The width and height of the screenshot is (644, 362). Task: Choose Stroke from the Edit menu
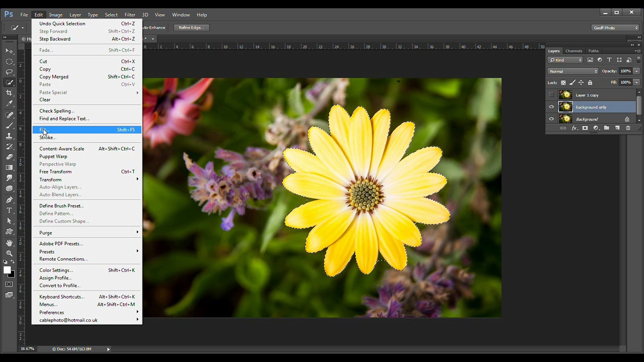coord(47,137)
